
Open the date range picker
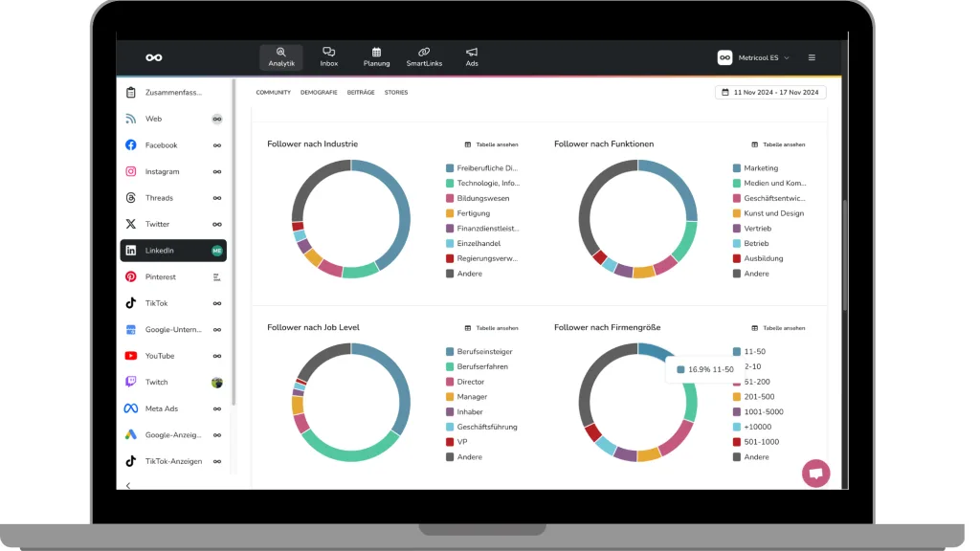(769, 93)
